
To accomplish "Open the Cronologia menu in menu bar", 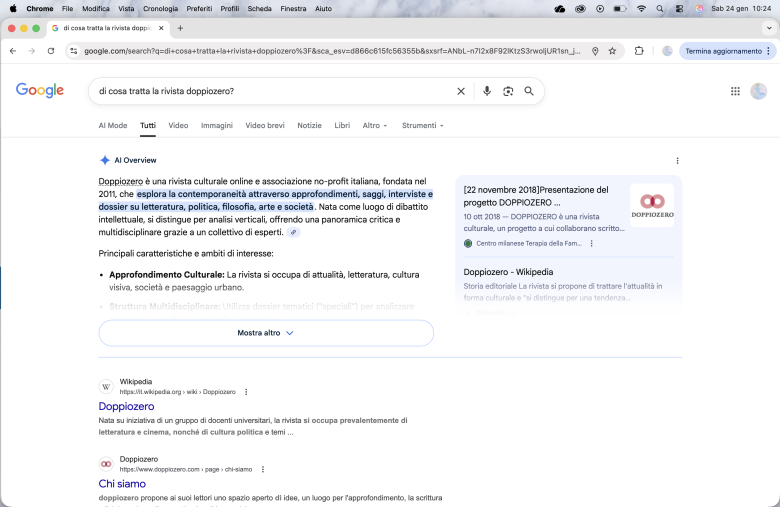I will (x=160, y=8).
